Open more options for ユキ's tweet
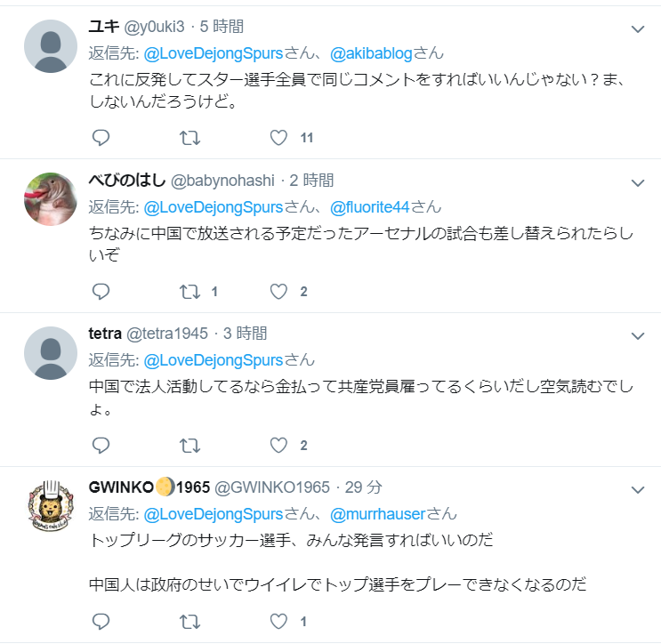Image resolution: width=661 pixels, height=644 pixels. (x=638, y=29)
